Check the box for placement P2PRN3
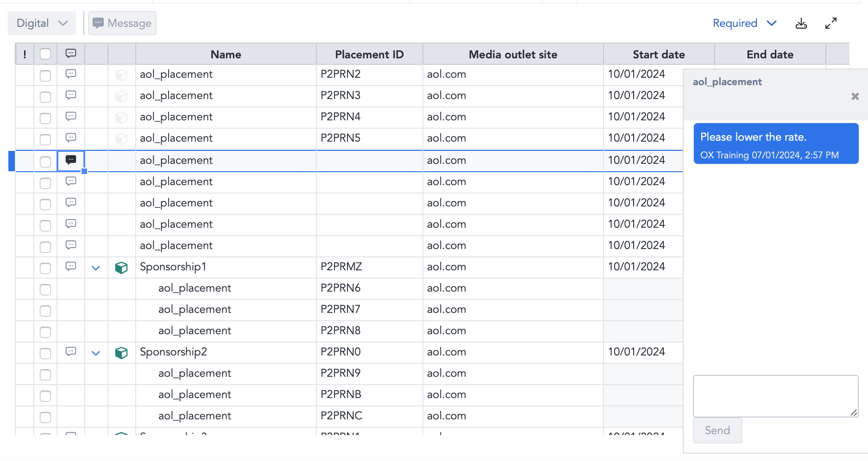This screenshot has height=461, width=868. coord(45,97)
